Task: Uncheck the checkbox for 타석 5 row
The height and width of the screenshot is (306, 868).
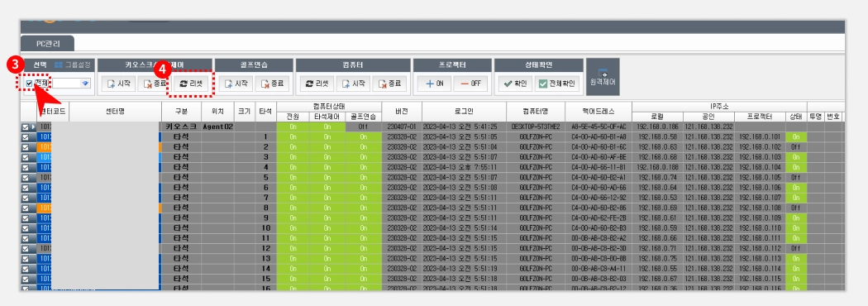Action: point(26,178)
